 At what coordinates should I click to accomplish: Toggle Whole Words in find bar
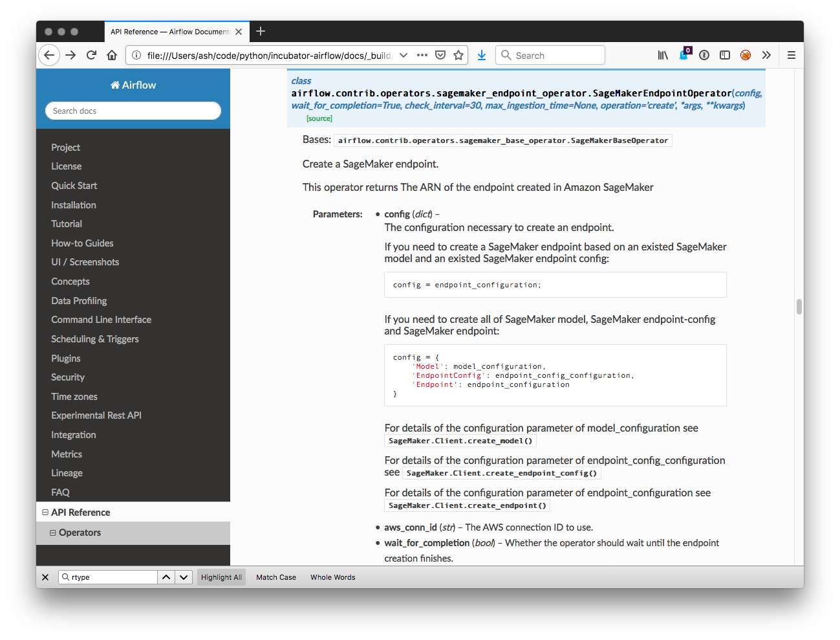coord(333,577)
